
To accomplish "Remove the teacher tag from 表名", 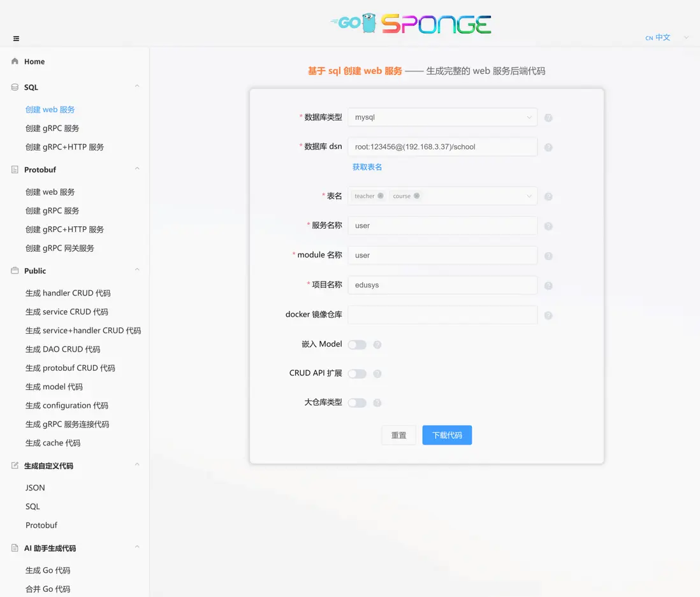I will [380, 196].
